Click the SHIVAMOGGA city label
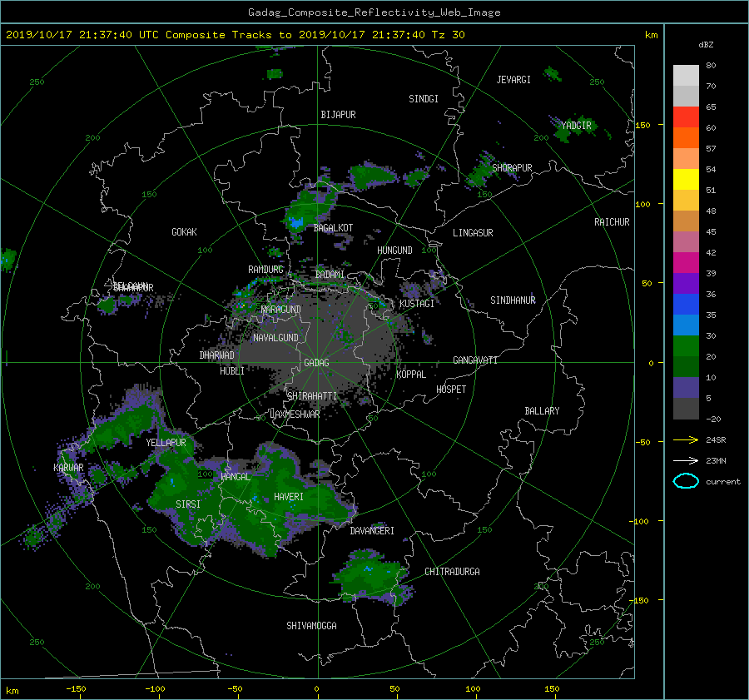749x700 pixels. 311,625
